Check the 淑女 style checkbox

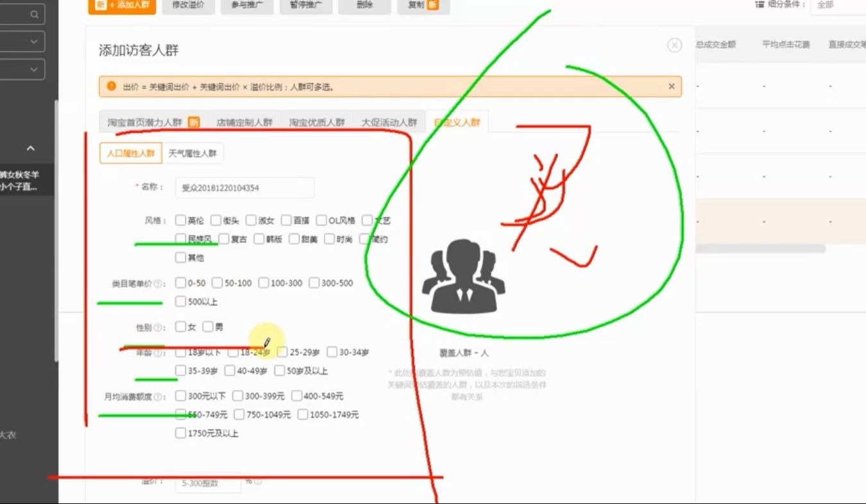pos(251,221)
